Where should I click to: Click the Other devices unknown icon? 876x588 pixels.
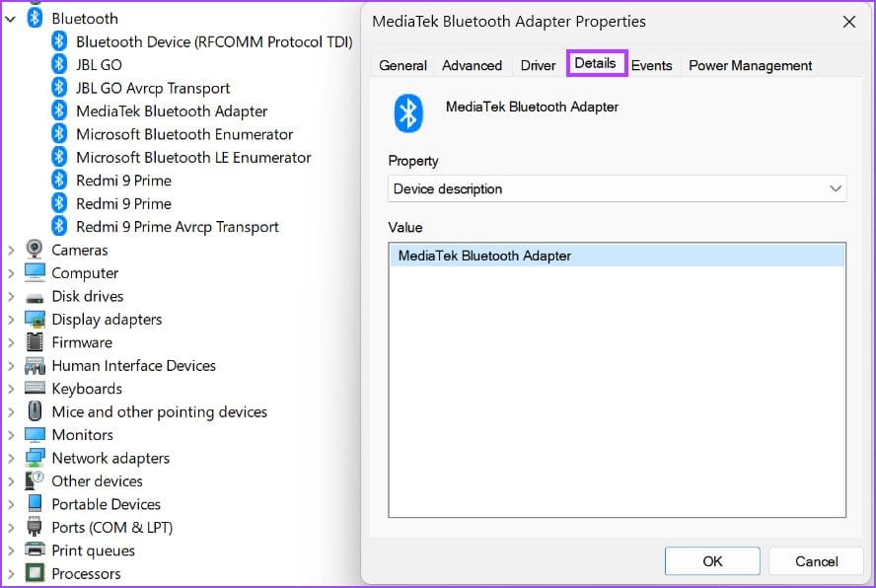tap(35, 480)
